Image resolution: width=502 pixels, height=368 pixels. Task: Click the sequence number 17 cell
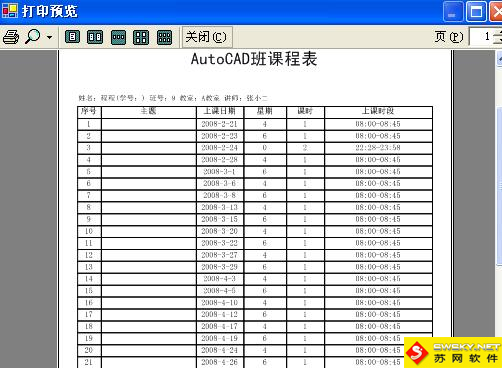(x=89, y=314)
